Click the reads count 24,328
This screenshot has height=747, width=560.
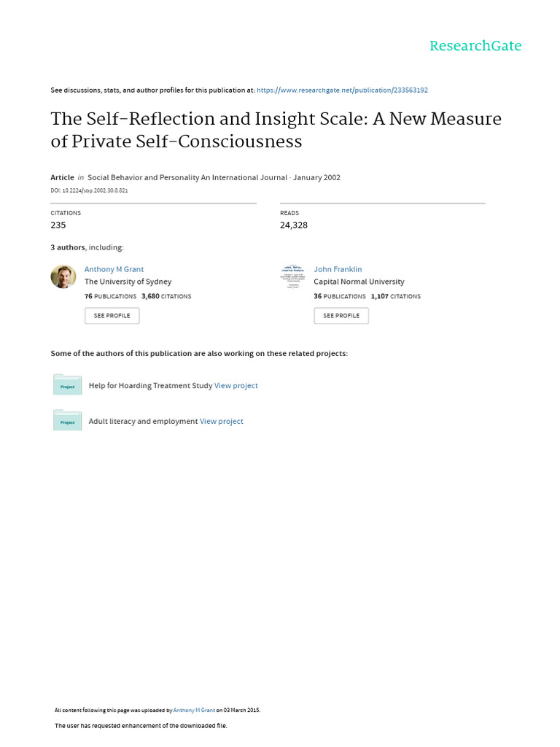pos(294,225)
